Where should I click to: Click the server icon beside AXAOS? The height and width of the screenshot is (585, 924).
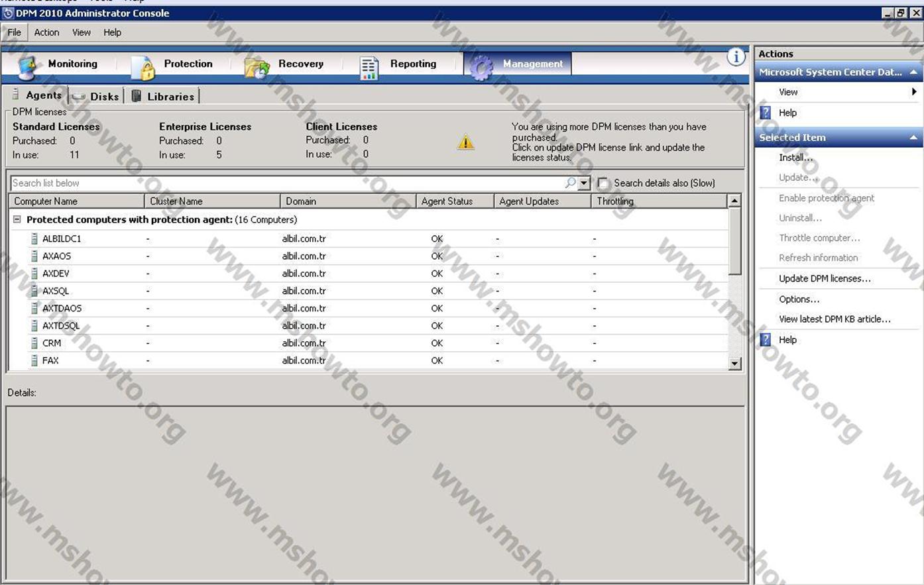(34, 256)
